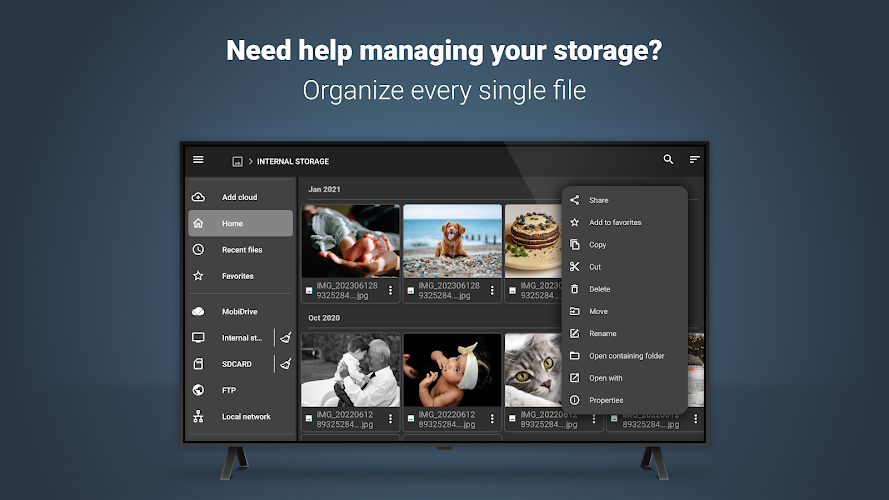Click the Oct 2020 group header
889x500 pixels.
324,318
